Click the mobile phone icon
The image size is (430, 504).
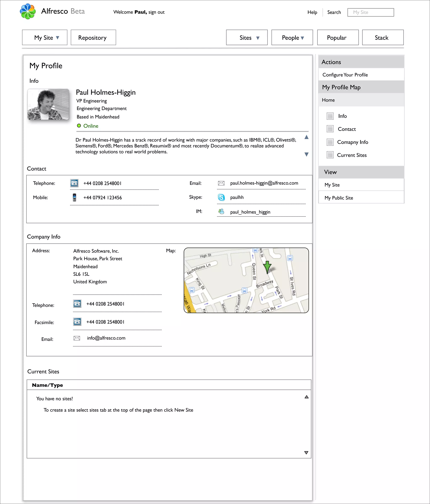coord(74,198)
